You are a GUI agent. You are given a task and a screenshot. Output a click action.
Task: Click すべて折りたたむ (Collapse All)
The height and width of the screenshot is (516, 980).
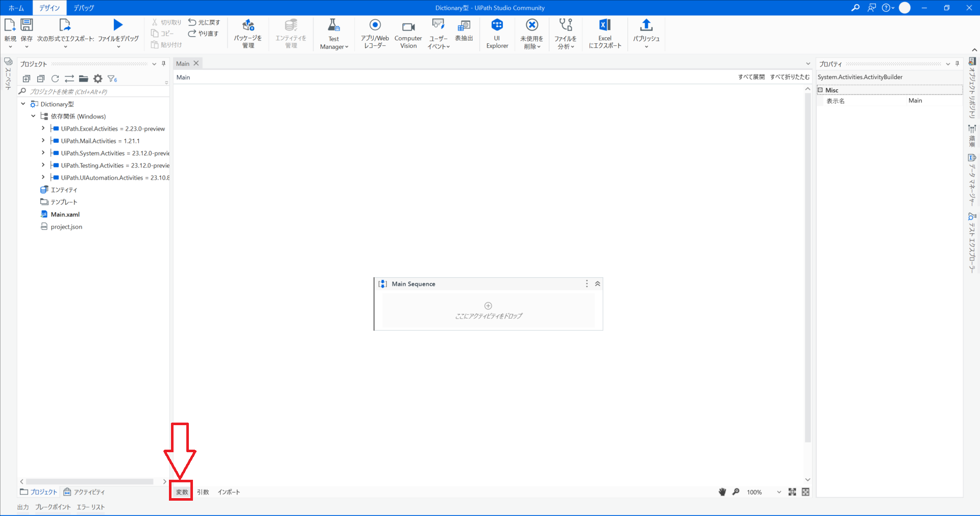coord(790,77)
